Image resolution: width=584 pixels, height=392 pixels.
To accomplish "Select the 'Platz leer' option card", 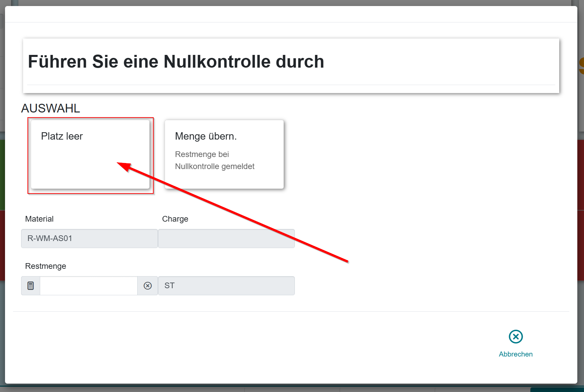I will 90,154.
